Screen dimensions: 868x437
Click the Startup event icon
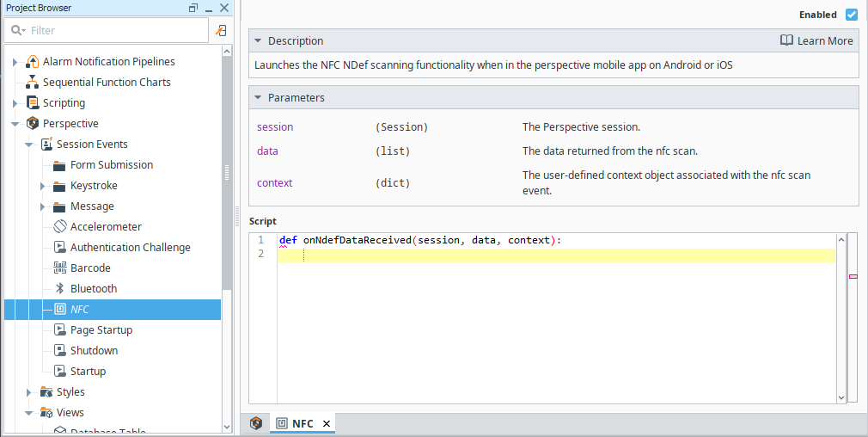coord(60,371)
